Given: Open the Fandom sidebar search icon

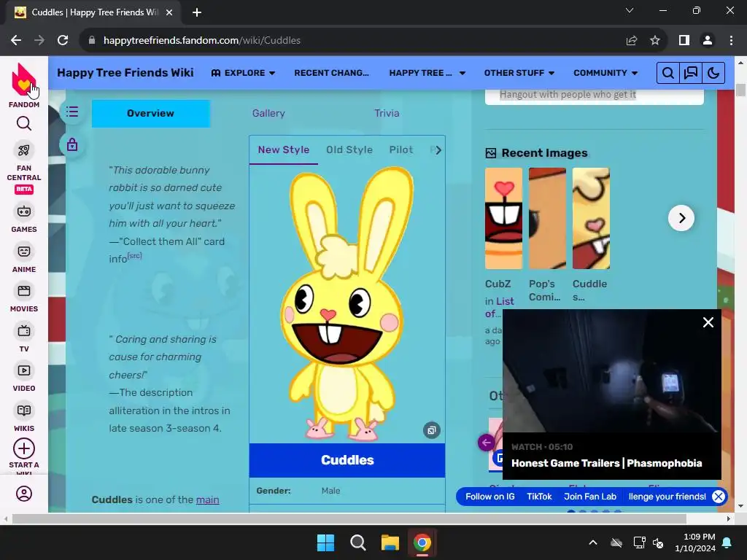Looking at the screenshot, I should click(x=24, y=123).
